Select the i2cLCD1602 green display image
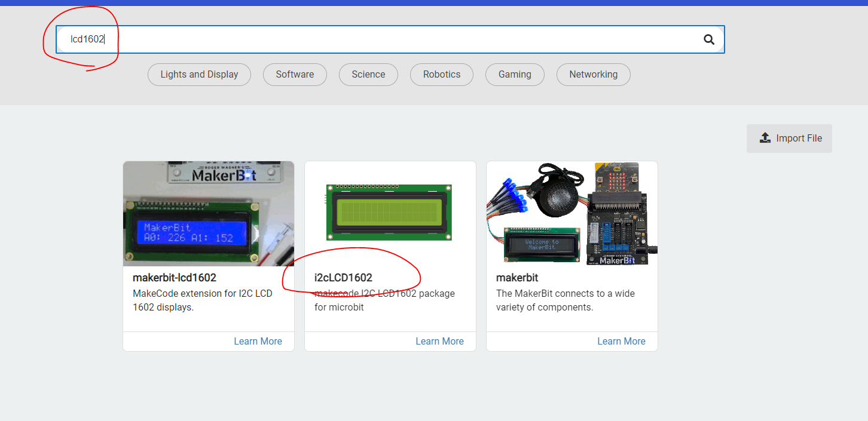The image size is (868, 421). coord(390,213)
